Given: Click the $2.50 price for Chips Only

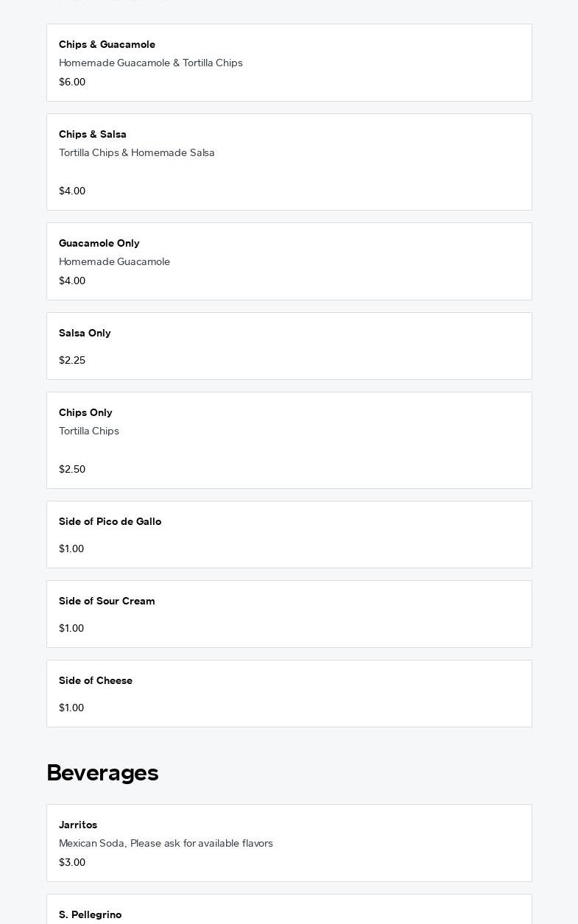Looking at the screenshot, I should 72,469.
